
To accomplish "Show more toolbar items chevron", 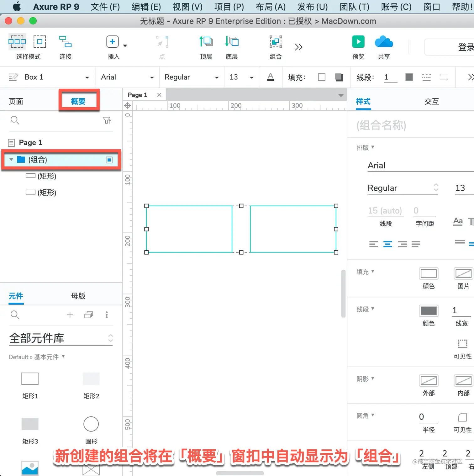I will point(299,47).
